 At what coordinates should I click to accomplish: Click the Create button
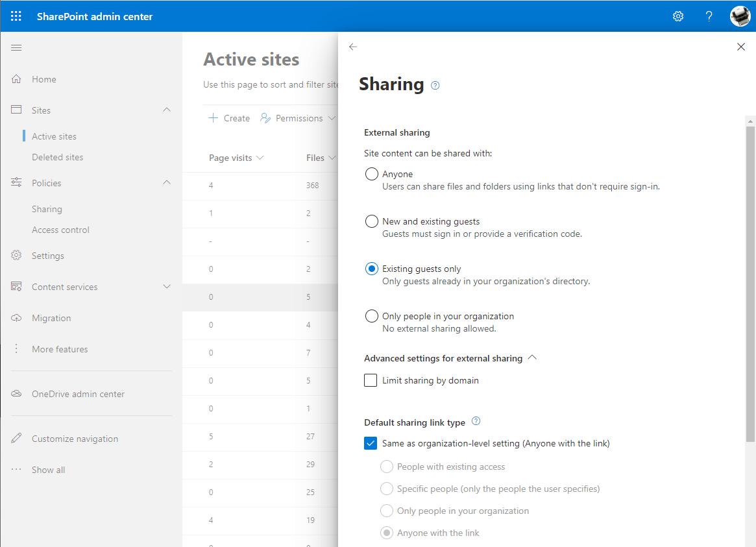229,118
